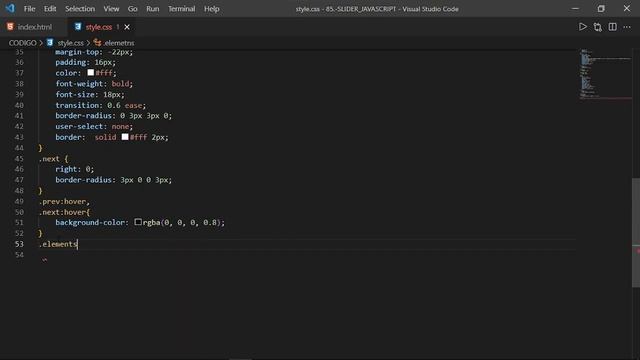
Task: Open changes with the compare icon
Action: coord(598,27)
